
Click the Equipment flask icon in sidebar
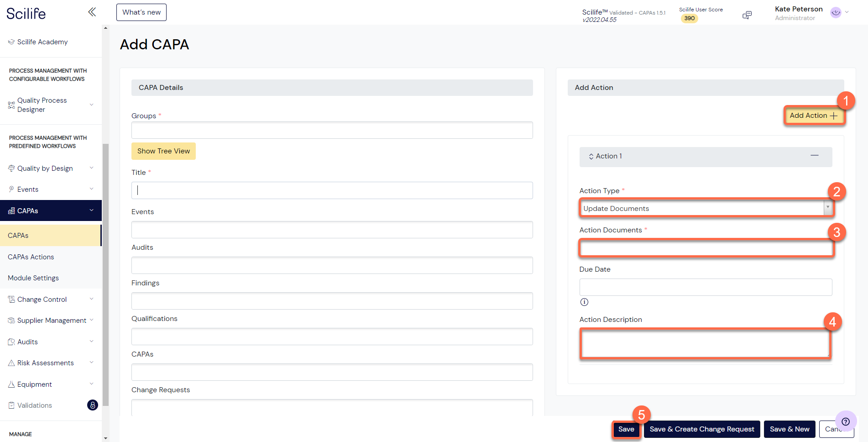(10, 384)
